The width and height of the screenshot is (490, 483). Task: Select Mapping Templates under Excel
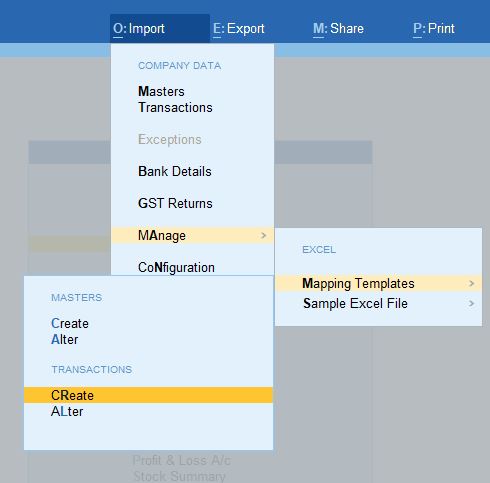379,283
